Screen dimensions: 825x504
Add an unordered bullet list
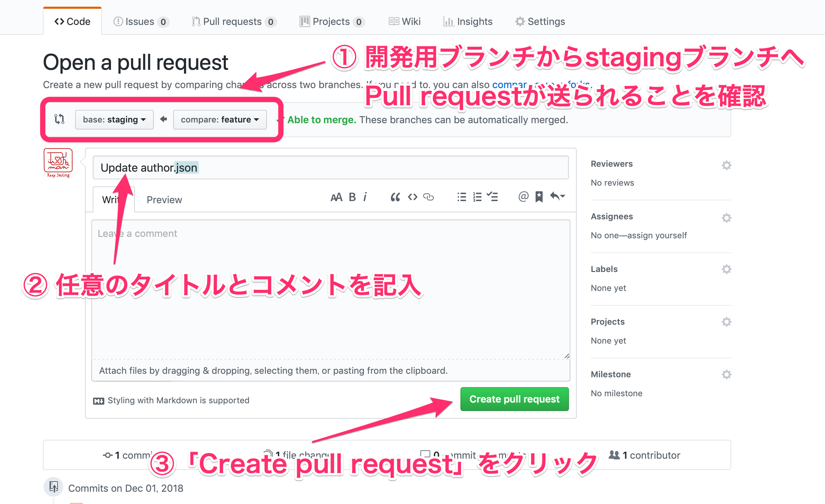click(461, 197)
